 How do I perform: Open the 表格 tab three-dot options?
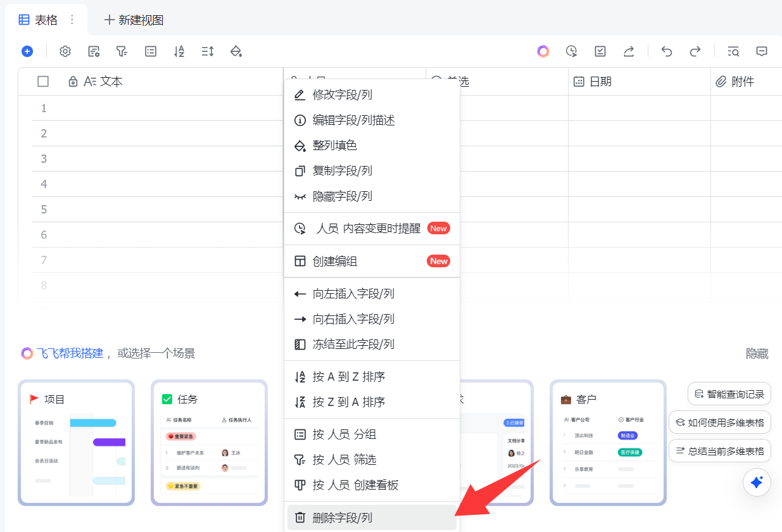72,20
